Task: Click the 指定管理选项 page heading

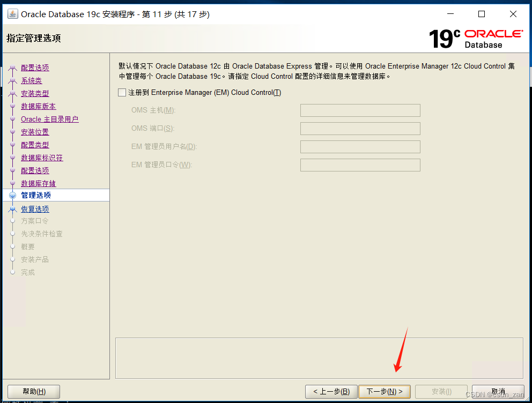Action: (34, 38)
